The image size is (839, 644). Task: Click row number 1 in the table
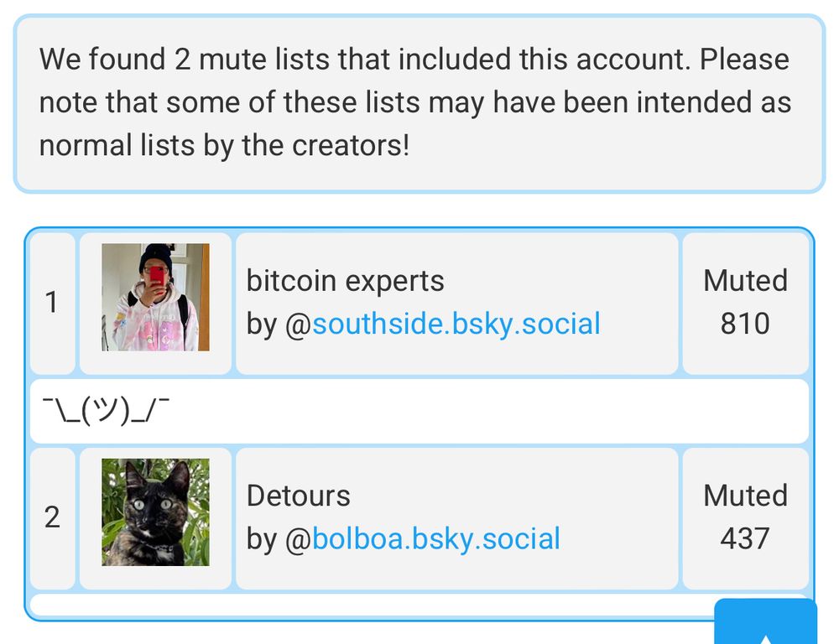(52, 302)
